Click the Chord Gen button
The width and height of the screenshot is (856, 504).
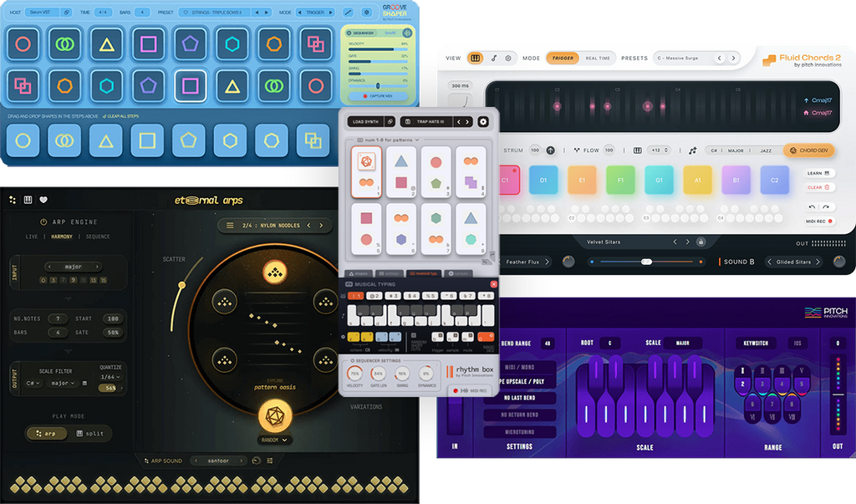tap(809, 150)
